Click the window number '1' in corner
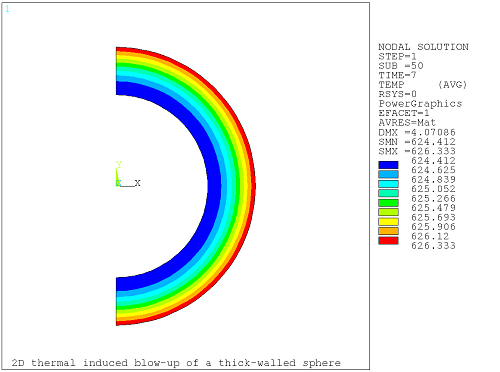Viewport: 500px width, 372px height. 7,9
